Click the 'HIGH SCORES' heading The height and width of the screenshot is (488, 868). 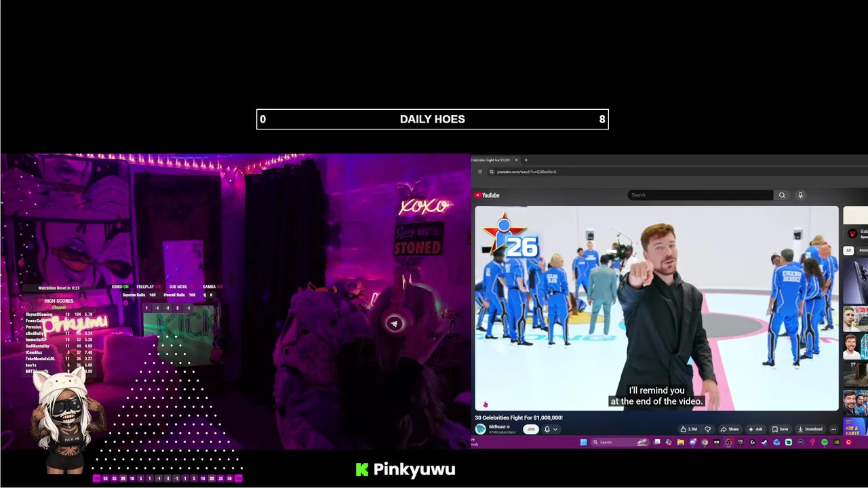[59, 301]
